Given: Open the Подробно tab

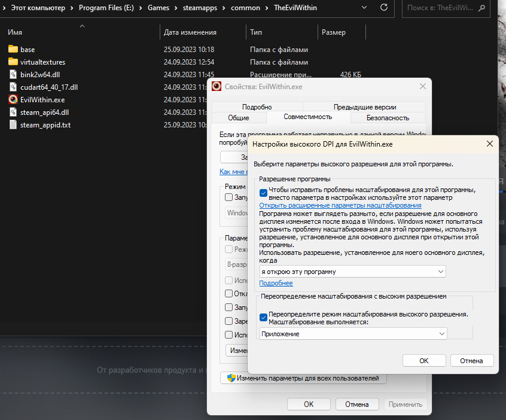Looking at the screenshot, I should 257,107.
